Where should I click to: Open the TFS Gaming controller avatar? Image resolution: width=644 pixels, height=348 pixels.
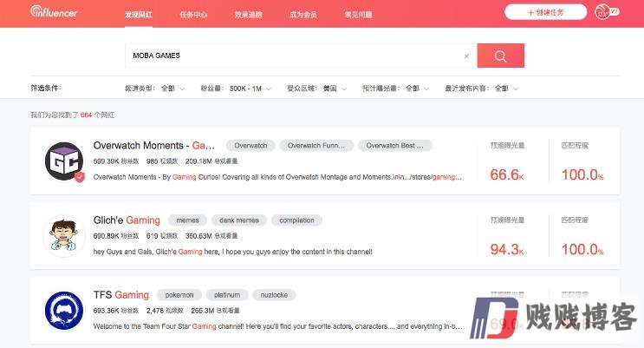64,311
